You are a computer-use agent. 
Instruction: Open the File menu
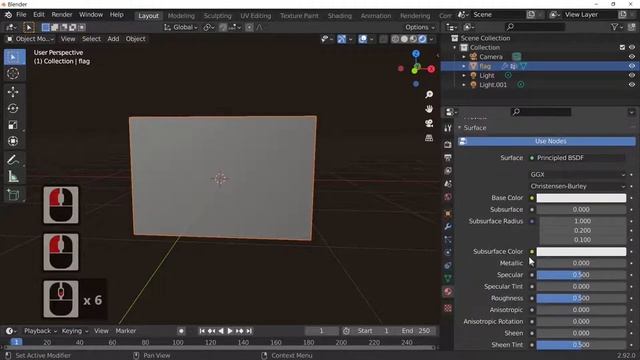click(x=21, y=15)
